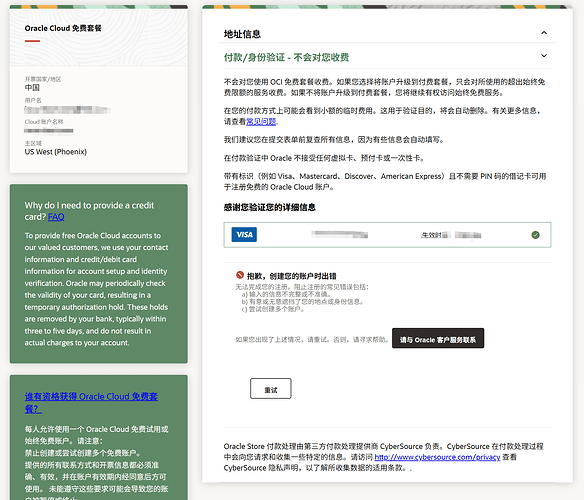Click the 重试 retry button
Screen dimensions: 584x500
point(270,389)
